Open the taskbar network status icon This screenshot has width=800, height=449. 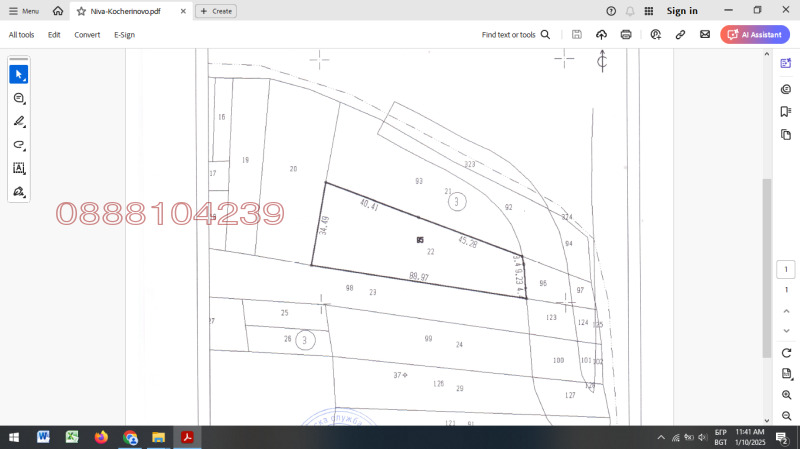pyautogui.click(x=676, y=437)
